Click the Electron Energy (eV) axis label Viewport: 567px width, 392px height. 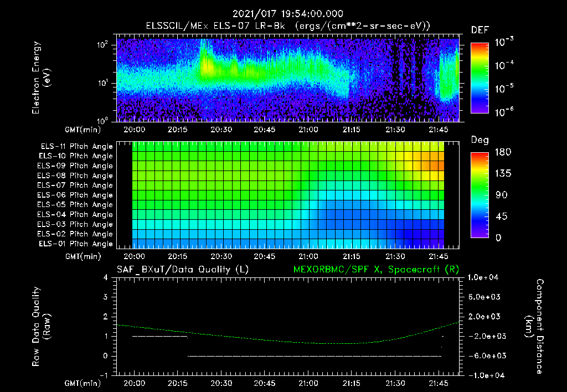pos(41,78)
